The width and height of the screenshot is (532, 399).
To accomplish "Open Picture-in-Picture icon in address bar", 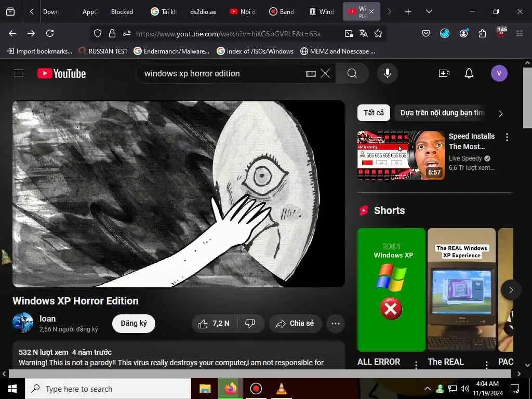I will coord(349,33).
